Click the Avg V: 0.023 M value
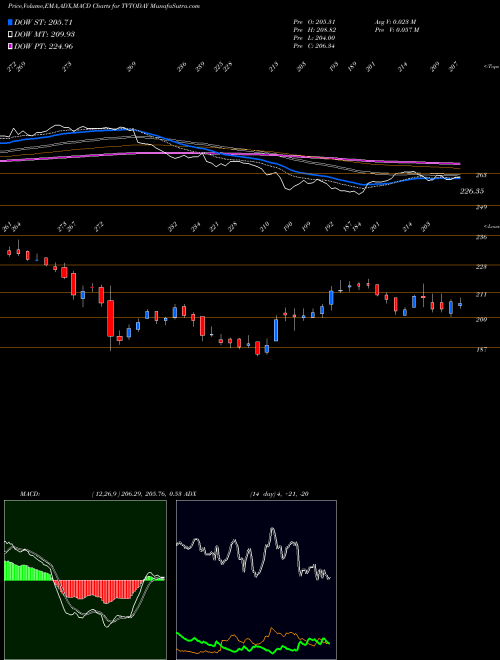 click(395, 22)
